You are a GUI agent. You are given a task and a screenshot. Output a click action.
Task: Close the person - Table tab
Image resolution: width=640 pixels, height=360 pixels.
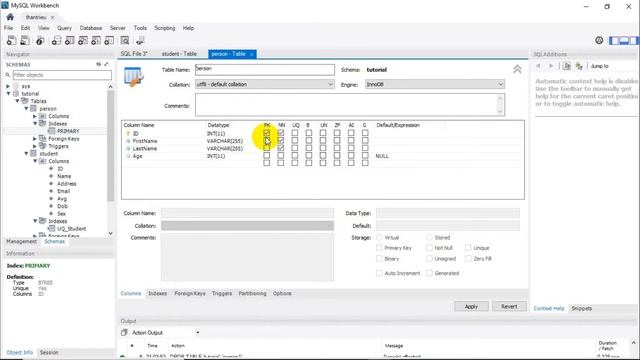tap(252, 54)
